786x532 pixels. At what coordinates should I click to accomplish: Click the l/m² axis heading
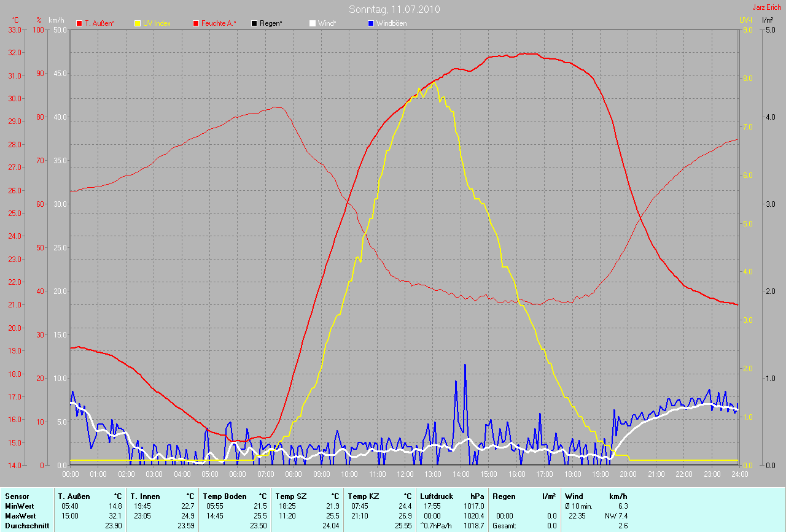[x=767, y=20]
